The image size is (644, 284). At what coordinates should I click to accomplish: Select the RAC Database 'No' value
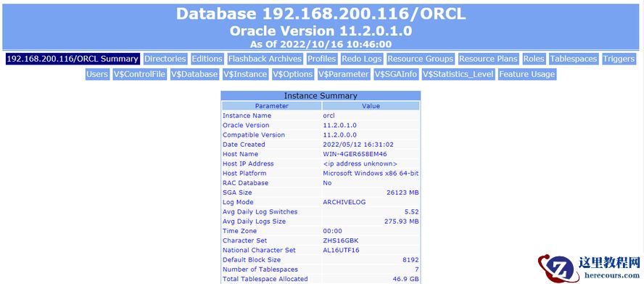pyautogui.click(x=327, y=183)
